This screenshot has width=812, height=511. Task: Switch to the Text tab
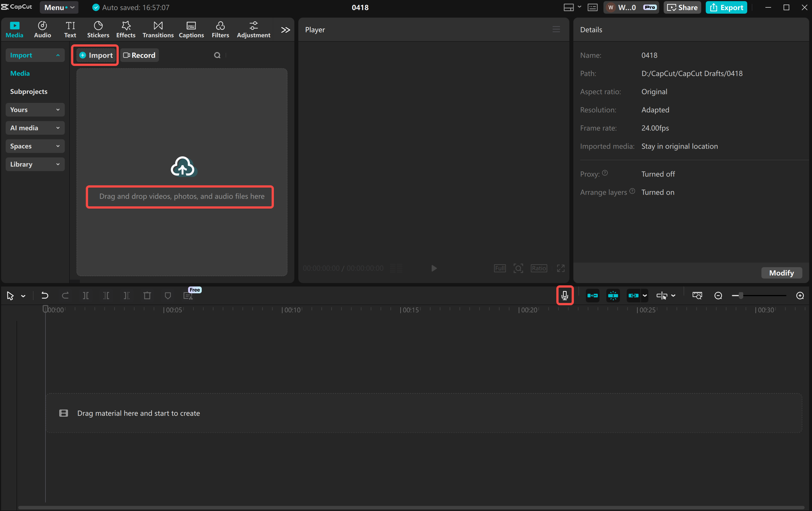[x=70, y=29]
